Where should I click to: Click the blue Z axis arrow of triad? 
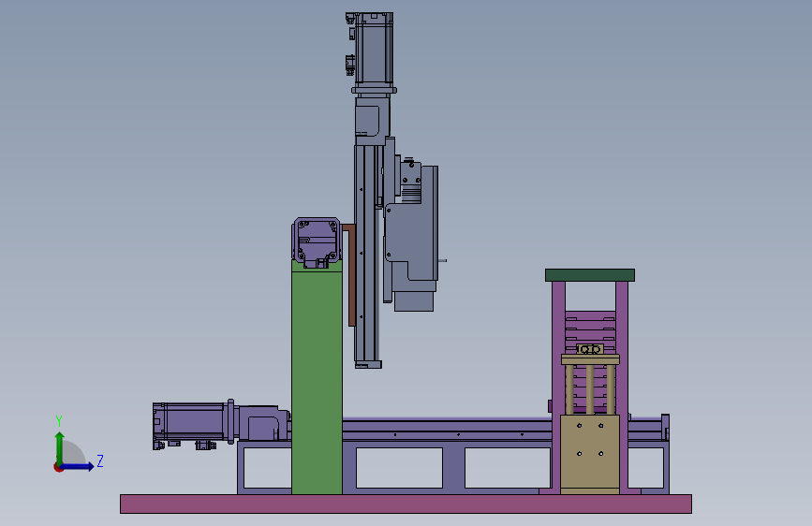pos(78,466)
